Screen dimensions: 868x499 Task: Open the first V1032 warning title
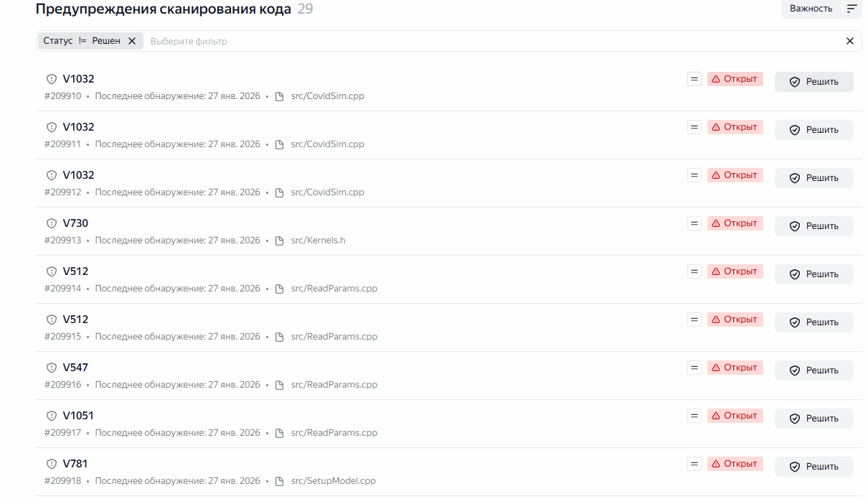[x=78, y=79]
